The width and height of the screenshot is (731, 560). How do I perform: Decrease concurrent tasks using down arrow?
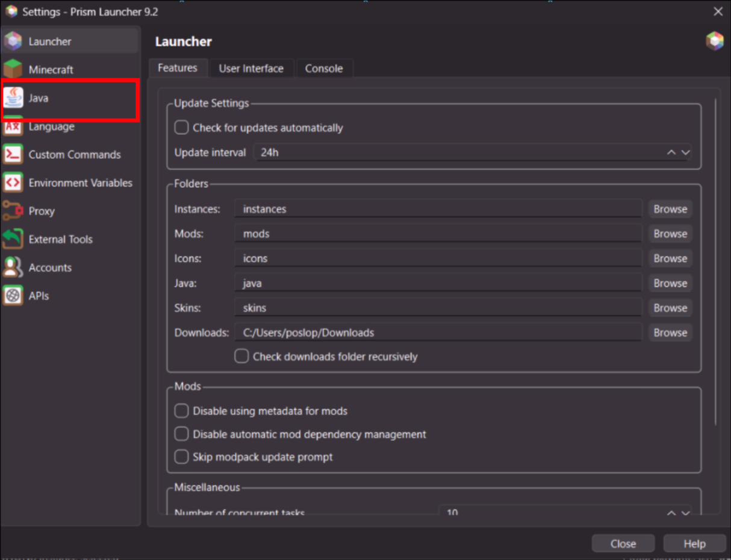(x=685, y=513)
